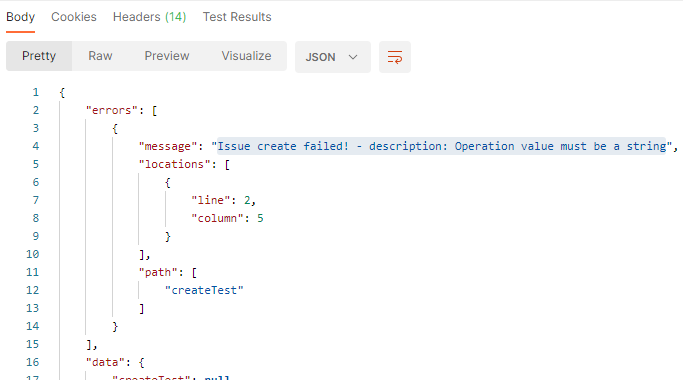Image resolution: width=683 pixels, height=380 pixels.
Task: Select the Pretty view button
Action: click(39, 56)
